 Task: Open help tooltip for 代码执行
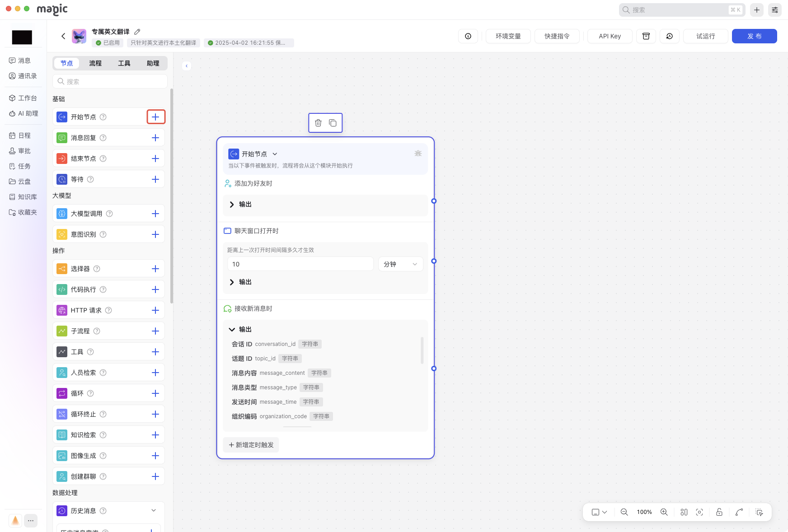(103, 289)
